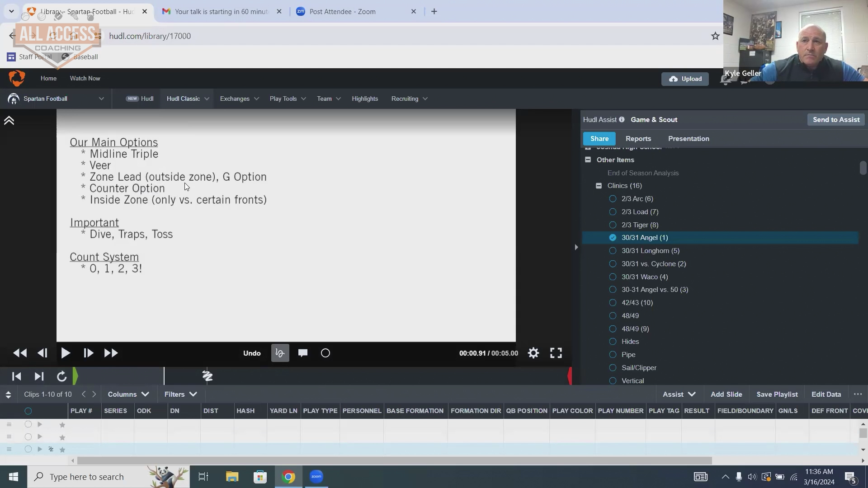The width and height of the screenshot is (868, 488).
Task: Add a comment with speech bubble icon
Action: [x=303, y=353]
